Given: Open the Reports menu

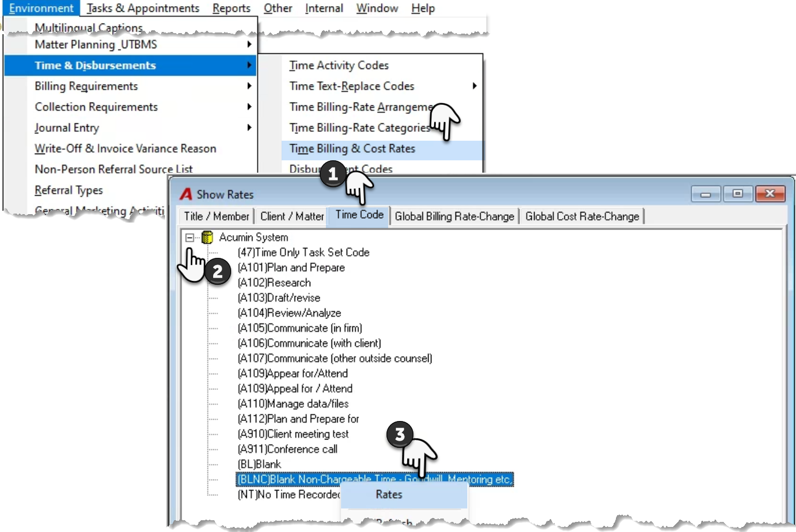Looking at the screenshot, I should [x=231, y=8].
